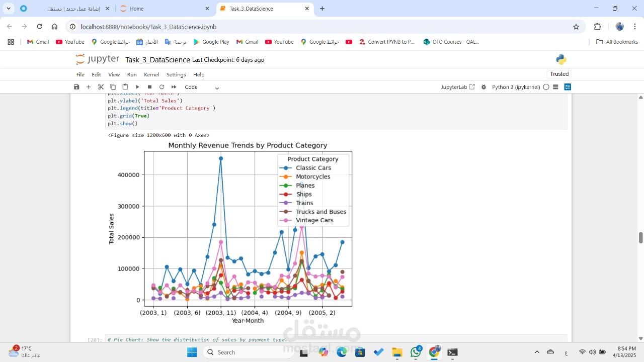Copy the selected cell from the toolbar
This screenshot has width=644, height=362.
coord(113,87)
